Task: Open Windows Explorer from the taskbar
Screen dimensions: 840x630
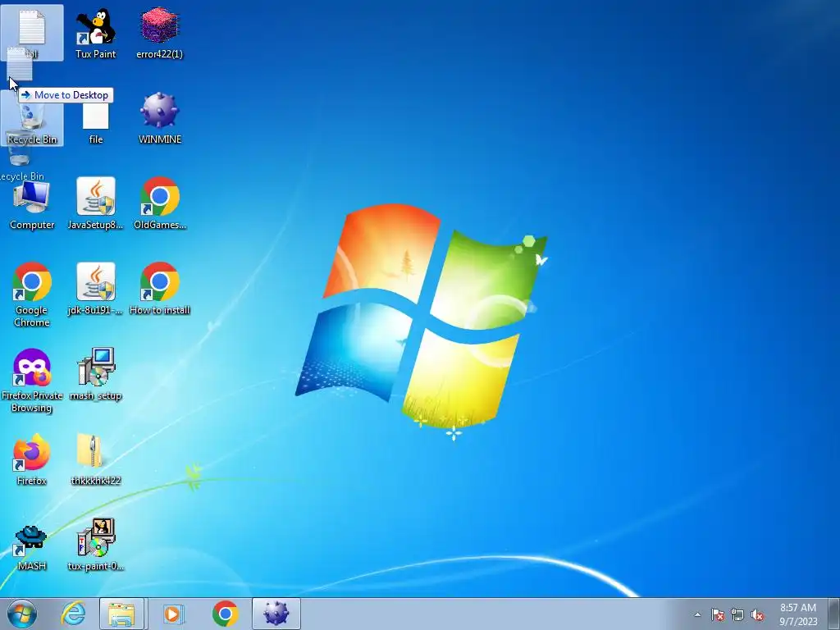Action: coord(121,614)
